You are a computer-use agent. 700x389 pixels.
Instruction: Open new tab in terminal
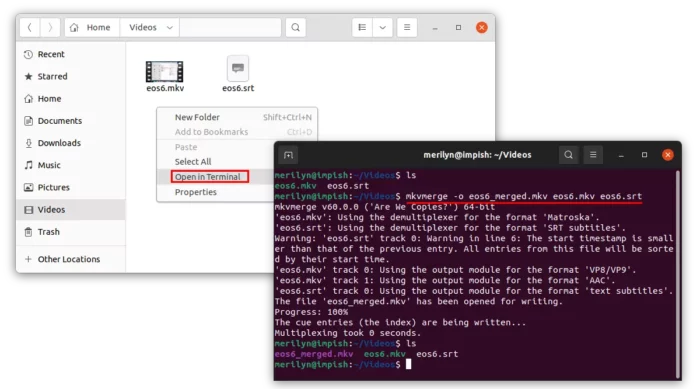click(288, 155)
